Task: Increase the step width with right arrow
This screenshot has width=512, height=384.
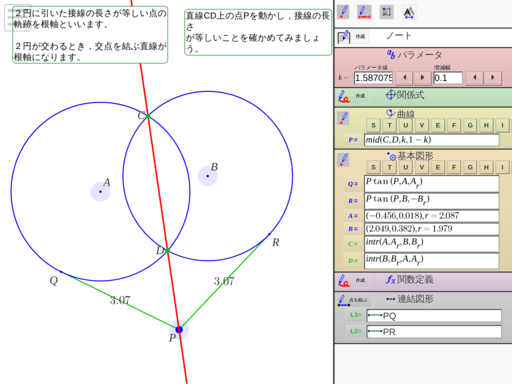Action: (x=493, y=78)
